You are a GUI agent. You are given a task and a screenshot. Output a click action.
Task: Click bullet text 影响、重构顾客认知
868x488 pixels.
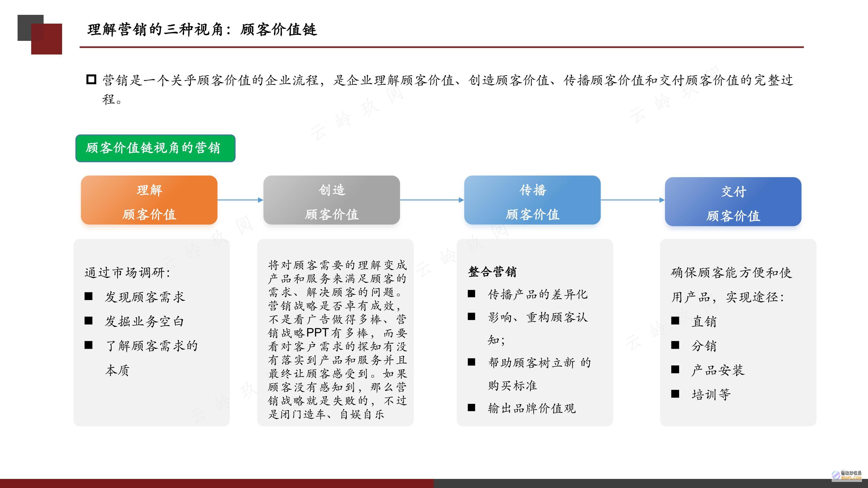pos(538,328)
